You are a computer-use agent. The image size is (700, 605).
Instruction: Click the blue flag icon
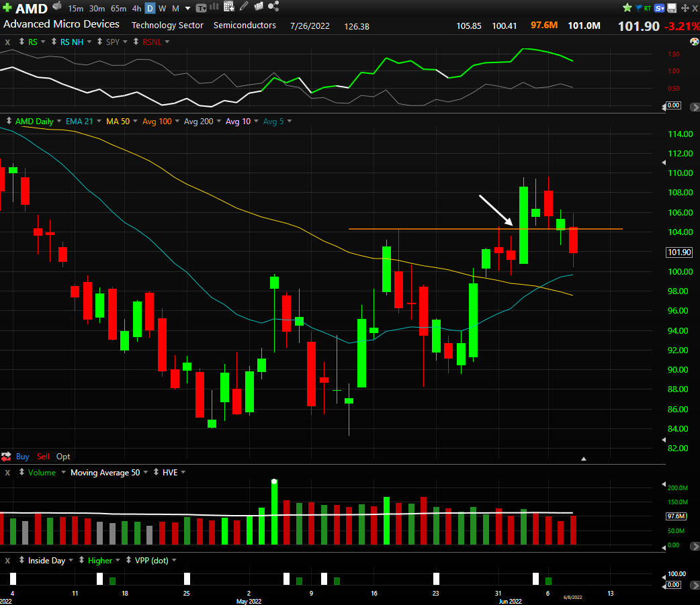(x=638, y=8)
